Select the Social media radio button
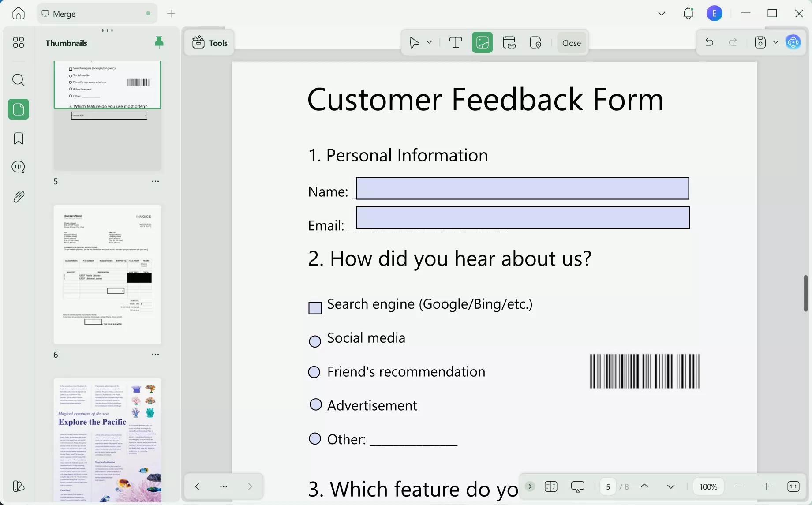The width and height of the screenshot is (812, 505). [314, 341]
